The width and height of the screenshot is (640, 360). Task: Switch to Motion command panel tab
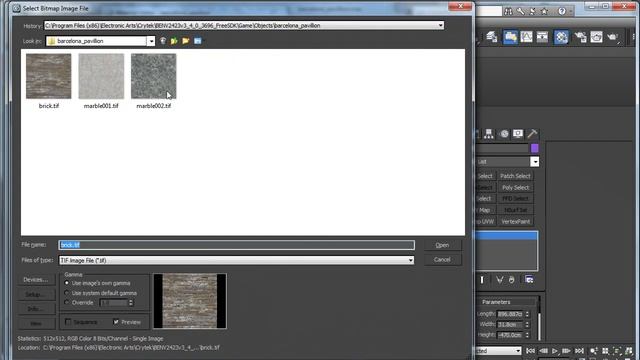504,134
